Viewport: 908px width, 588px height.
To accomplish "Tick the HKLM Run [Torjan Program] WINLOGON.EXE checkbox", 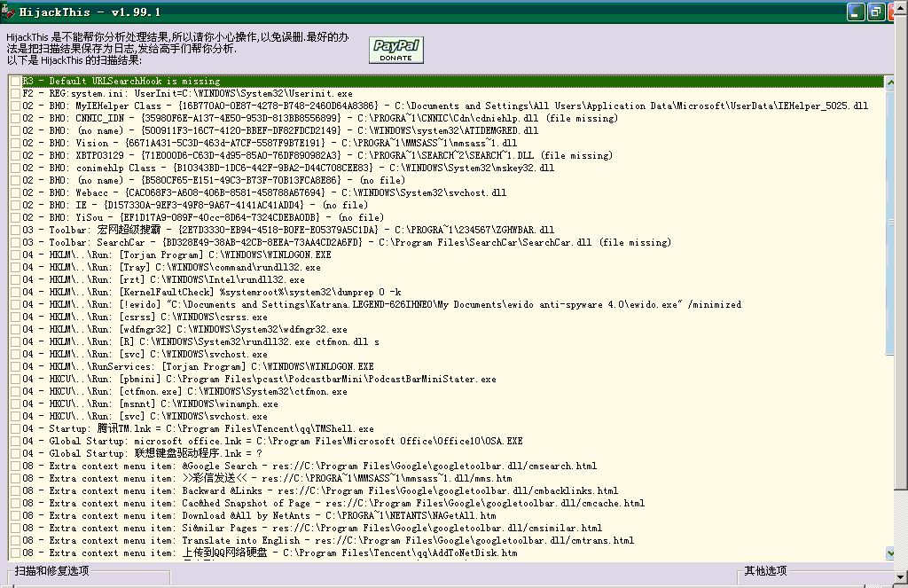I will click(x=16, y=255).
